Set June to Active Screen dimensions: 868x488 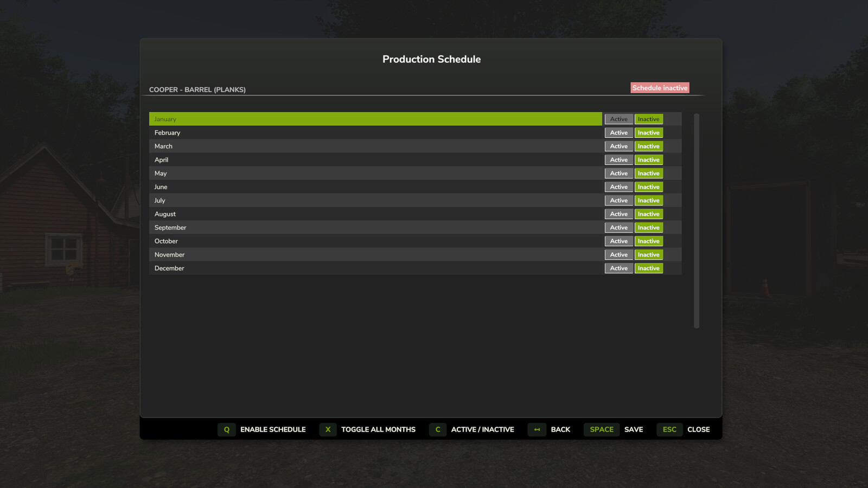coord(618,187)
